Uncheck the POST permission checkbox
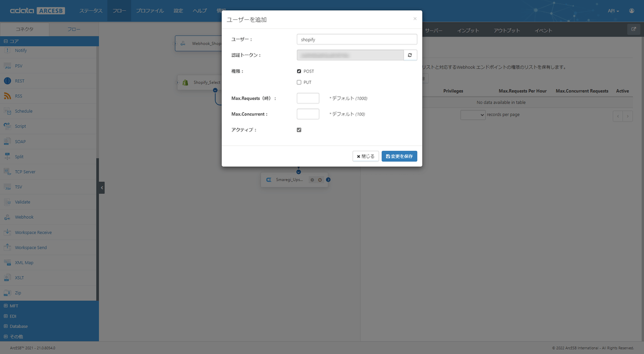Viewport: 644px width, 354px height. (x=299, y=71)
